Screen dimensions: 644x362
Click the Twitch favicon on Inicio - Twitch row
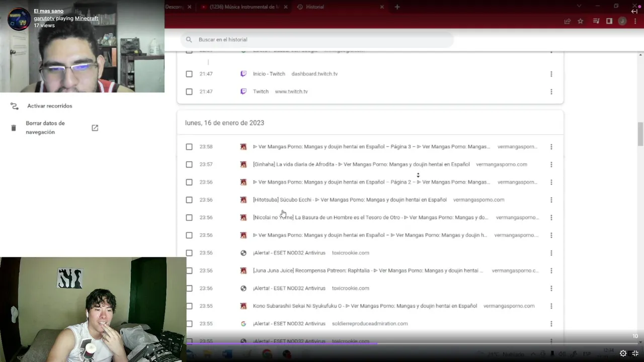click(244, 74)
